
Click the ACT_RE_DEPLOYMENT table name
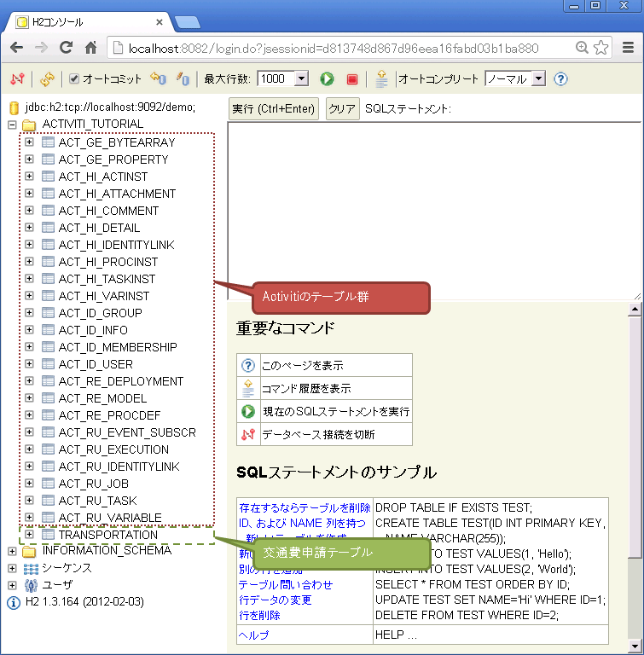(x=121, y=381)
